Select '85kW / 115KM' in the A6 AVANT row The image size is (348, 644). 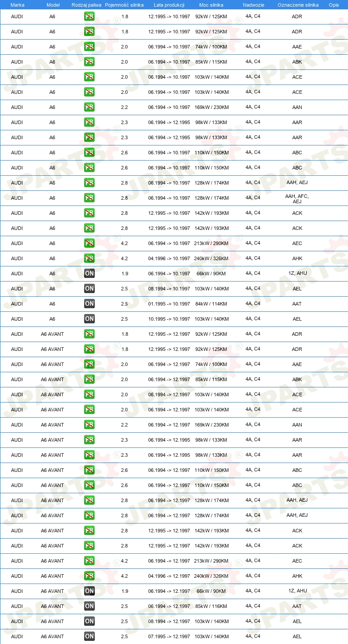[x=211, y=379]
